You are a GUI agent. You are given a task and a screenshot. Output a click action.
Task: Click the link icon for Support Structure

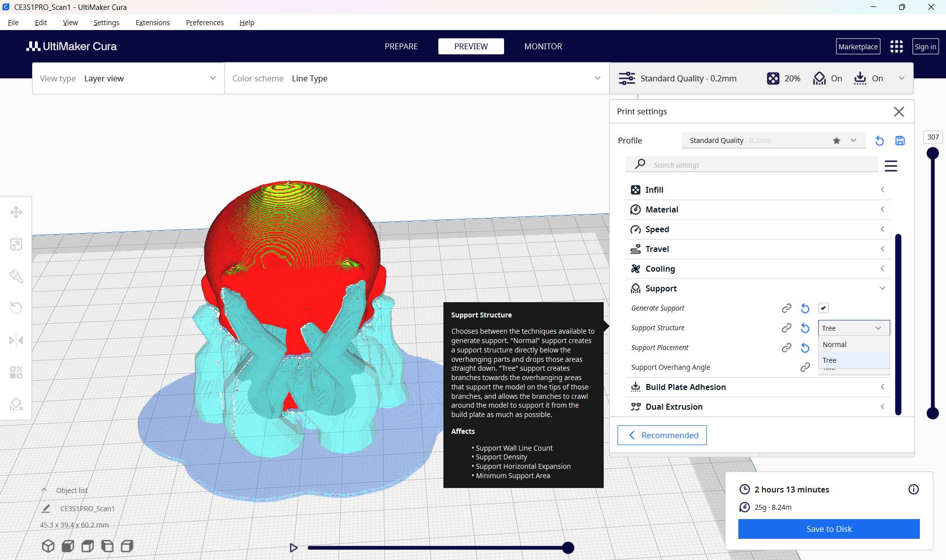coord(787,328)
